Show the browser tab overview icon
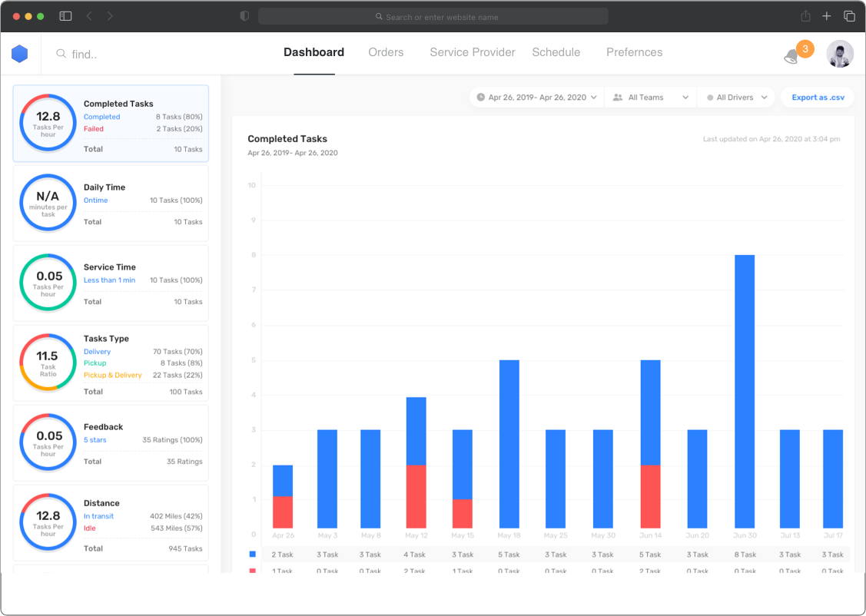This screenshot has height=616, width=866. pyautogui.click(x=849, y=16)
